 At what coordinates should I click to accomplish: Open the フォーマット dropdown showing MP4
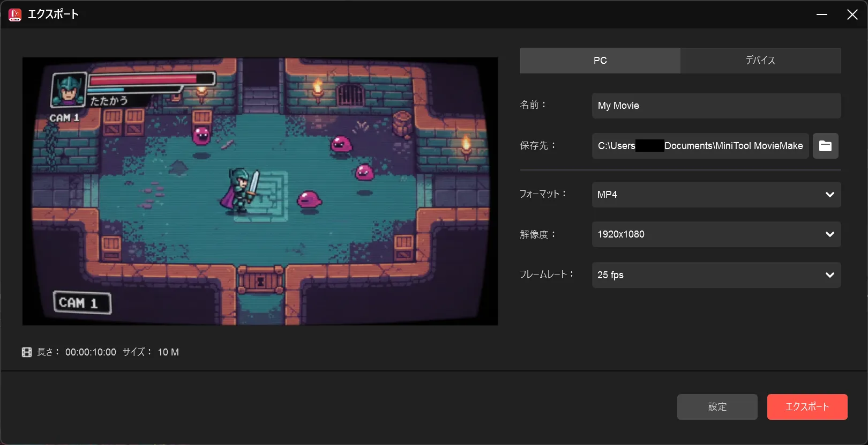click(716, 195)
